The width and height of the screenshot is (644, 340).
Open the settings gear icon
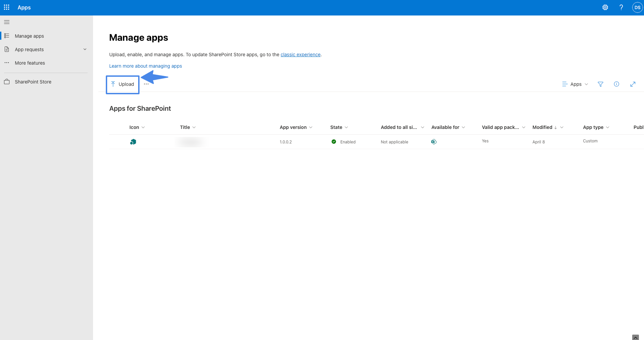tap(605, 7)
